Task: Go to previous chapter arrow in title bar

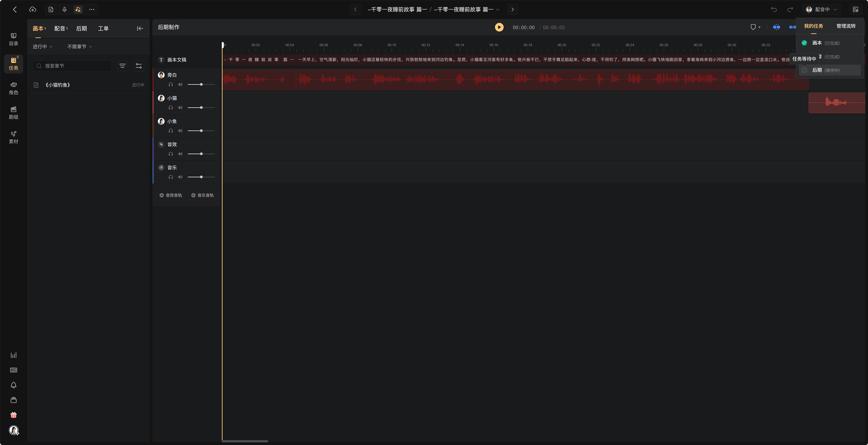Action: pos(355,9)
